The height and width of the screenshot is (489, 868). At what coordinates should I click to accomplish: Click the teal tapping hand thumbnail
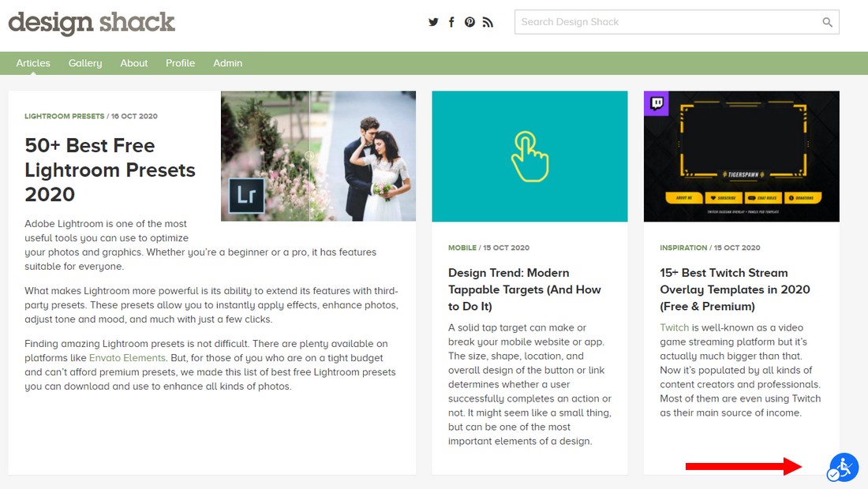[x=529, y=156]
